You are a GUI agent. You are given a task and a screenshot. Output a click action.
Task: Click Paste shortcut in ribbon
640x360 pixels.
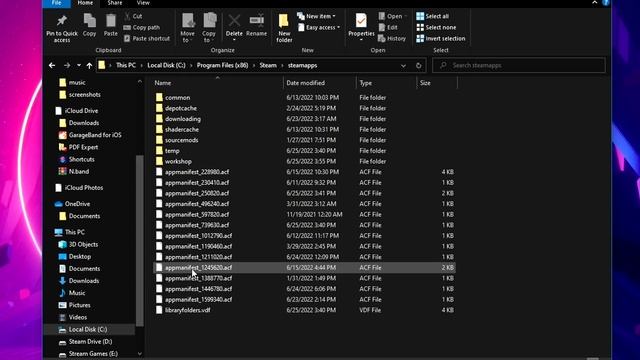point(147,38)
